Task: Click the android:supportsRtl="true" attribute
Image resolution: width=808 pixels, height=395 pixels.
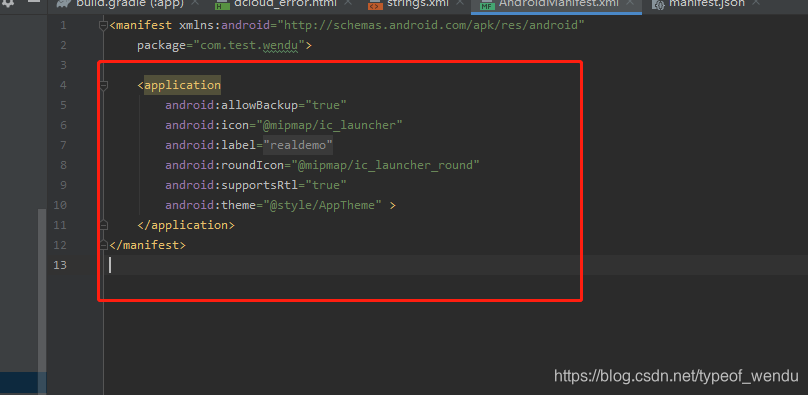Action: [x=256, y=185]
